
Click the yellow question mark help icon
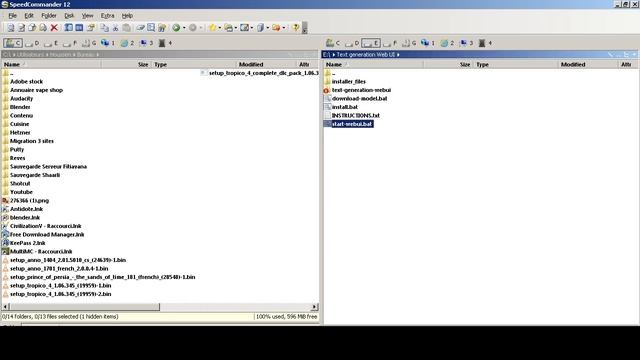click(296, 28)
